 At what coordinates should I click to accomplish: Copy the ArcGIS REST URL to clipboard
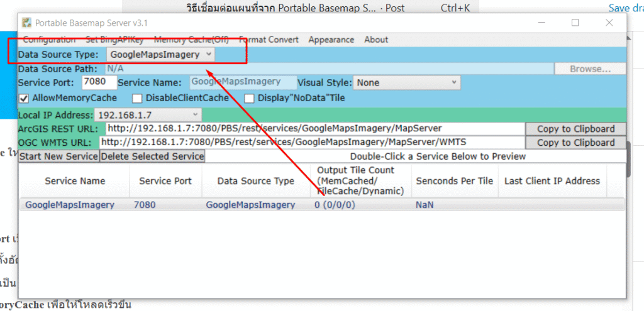(x=576, y=129)
